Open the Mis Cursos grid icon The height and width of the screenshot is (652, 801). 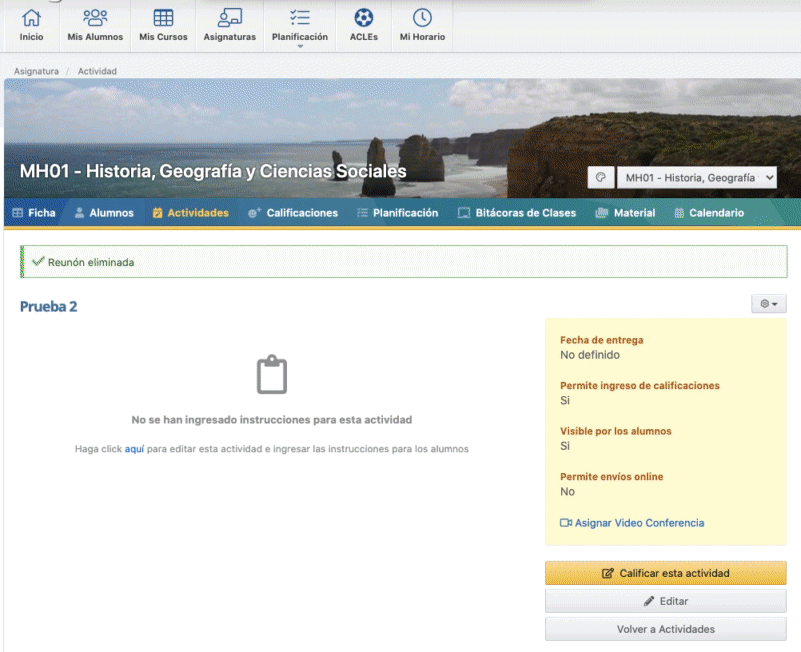tap(163, 19)
